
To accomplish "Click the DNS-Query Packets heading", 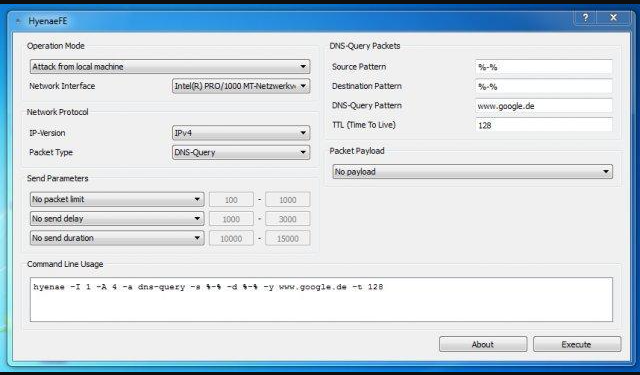I will pyautogui.click(x=365, y=46).
